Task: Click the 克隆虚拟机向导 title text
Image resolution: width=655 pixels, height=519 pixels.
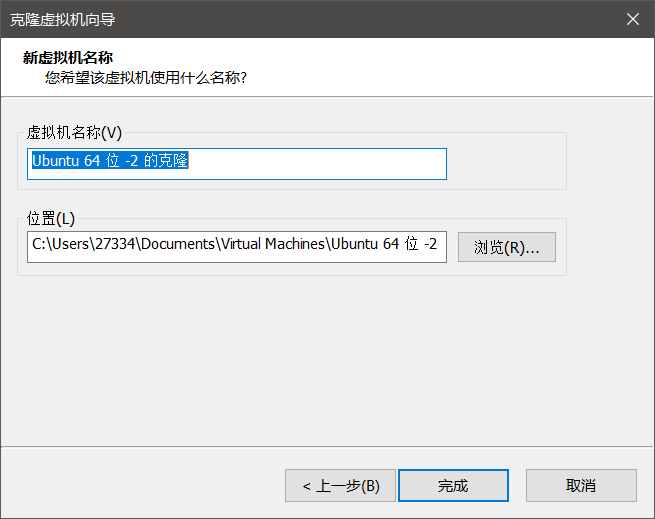Action: click(x=63, y=20)
